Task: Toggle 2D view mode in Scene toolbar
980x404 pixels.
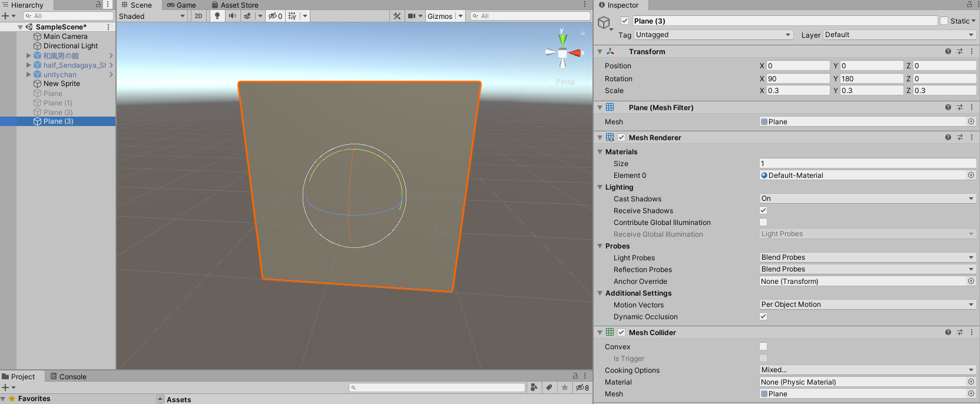Action: point(198,16)
